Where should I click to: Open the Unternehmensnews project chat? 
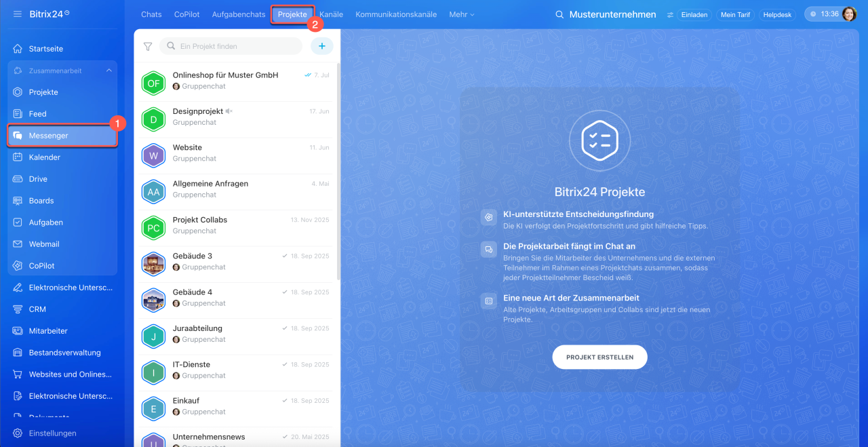[235, 438]
